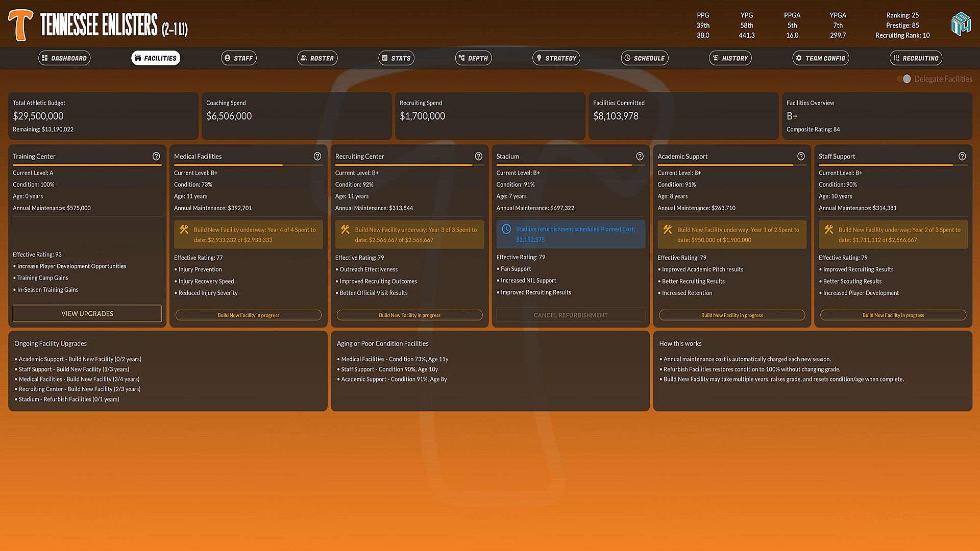The image size is (980, 551).
Task: Select the Facilities tab
Action: click(x=156, y=58)
